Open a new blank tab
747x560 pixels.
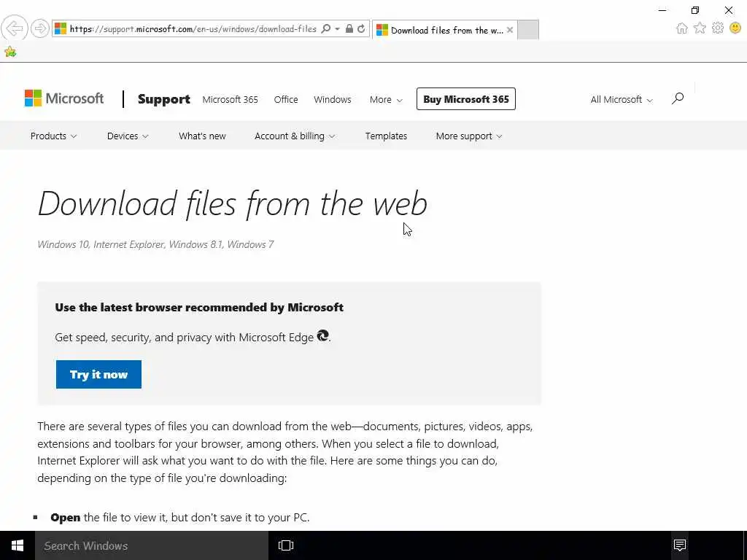click(528, 30)
